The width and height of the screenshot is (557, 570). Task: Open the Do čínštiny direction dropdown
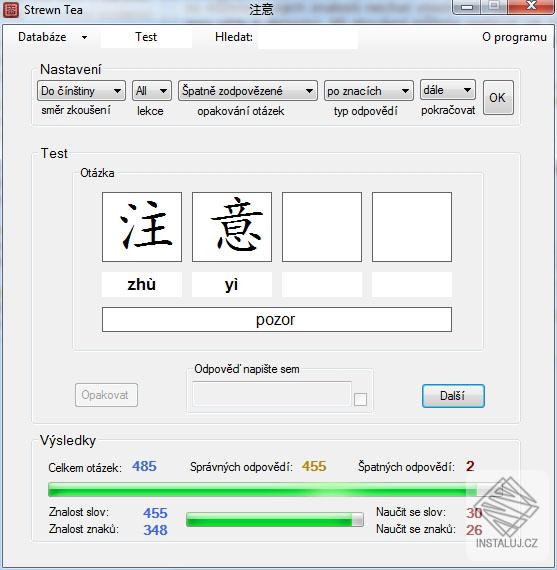click(81, 91)
